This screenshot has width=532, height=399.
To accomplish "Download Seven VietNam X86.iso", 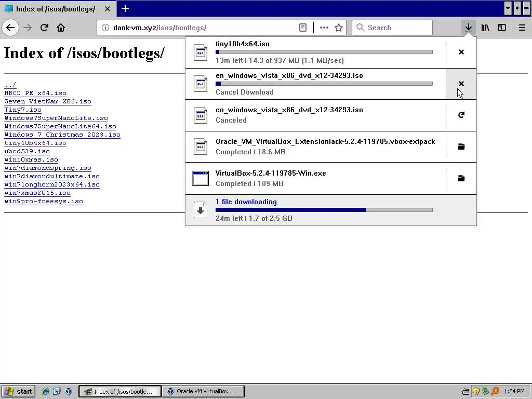I will point(48,101).
